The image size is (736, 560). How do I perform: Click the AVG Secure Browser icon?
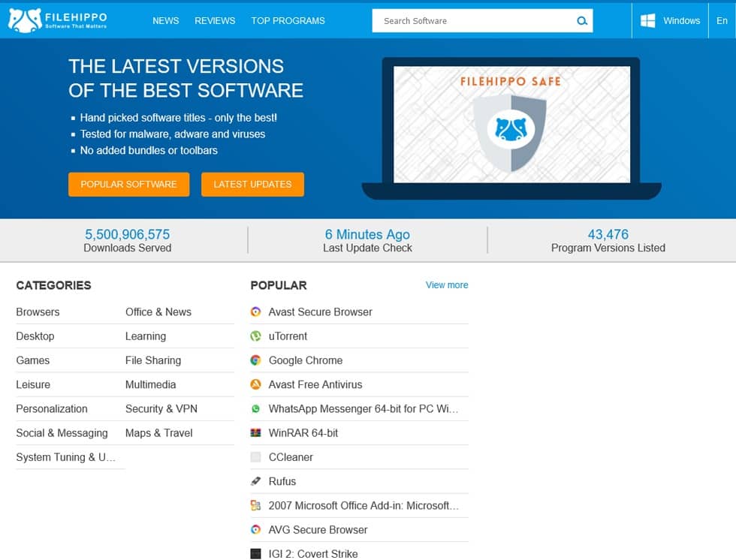click(255, 530)
